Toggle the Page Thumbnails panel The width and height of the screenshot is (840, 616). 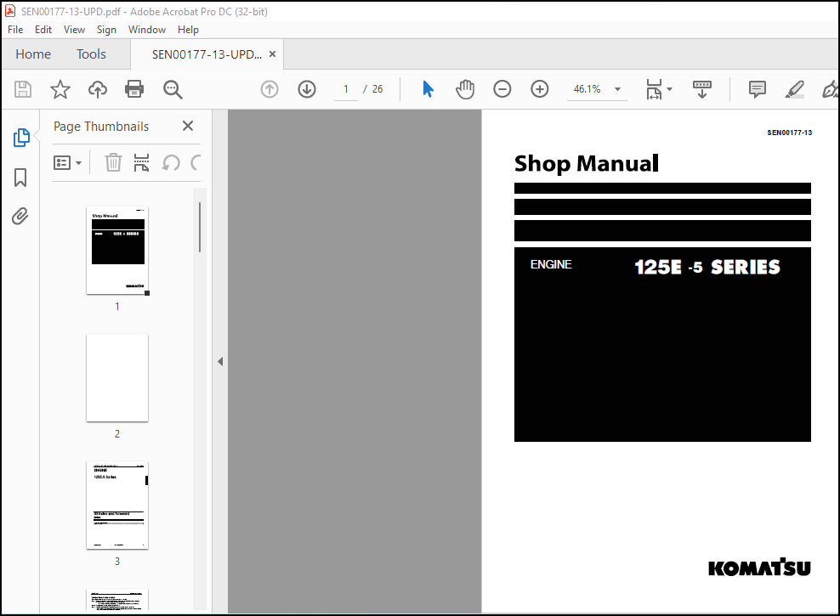(19, 138)
